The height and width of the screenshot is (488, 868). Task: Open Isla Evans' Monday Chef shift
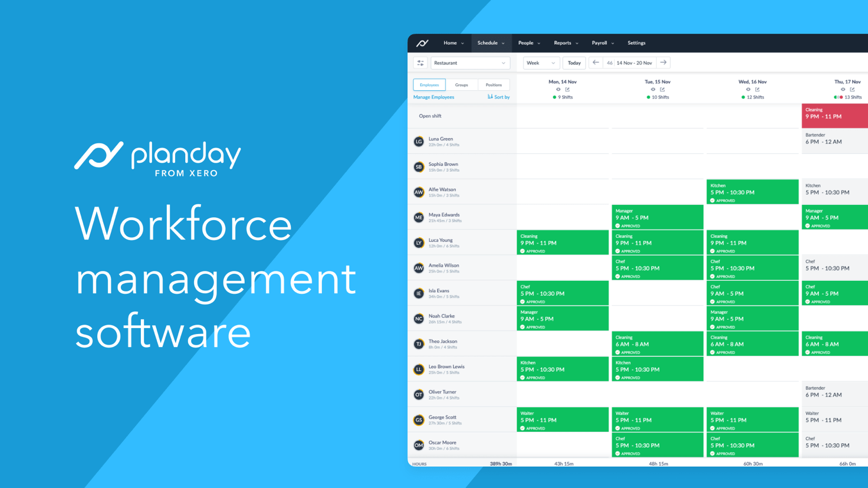coord(563,293)
